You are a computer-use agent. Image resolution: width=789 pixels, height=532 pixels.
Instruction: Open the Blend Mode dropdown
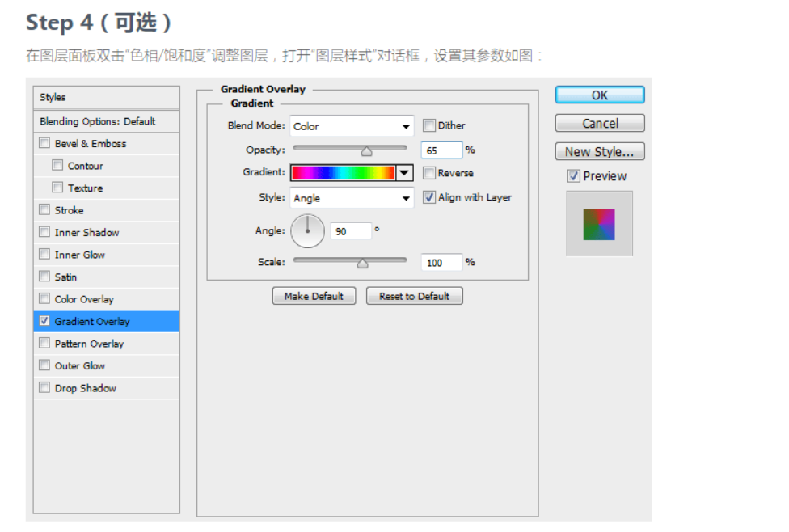point(352,126)
